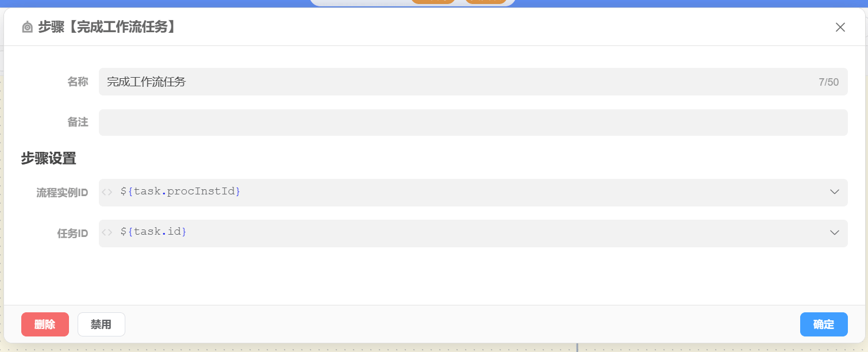Click the 名称 field label
Image resolution: width=868 pixels, height=352 pixels.
[x=78, y=82]
